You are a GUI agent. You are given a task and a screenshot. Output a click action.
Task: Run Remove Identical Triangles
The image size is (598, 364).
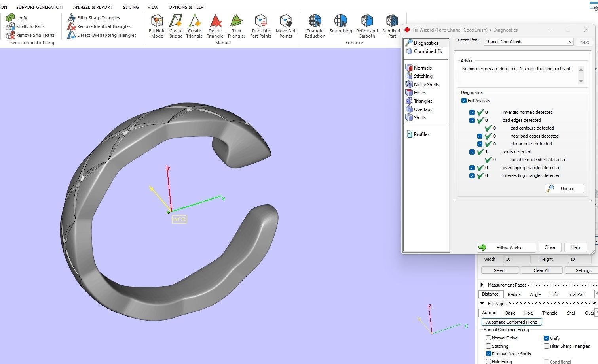point(99,26)
